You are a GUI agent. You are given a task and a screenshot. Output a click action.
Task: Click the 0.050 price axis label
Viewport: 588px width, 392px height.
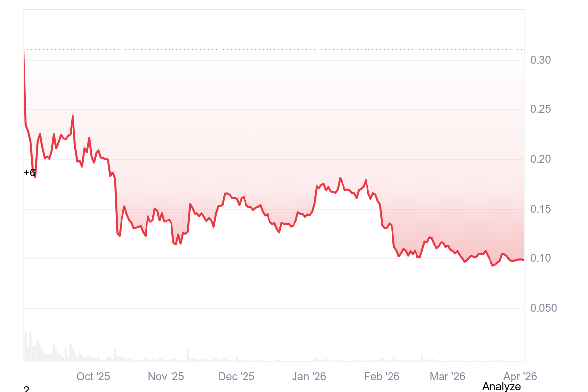coord(543,308)
